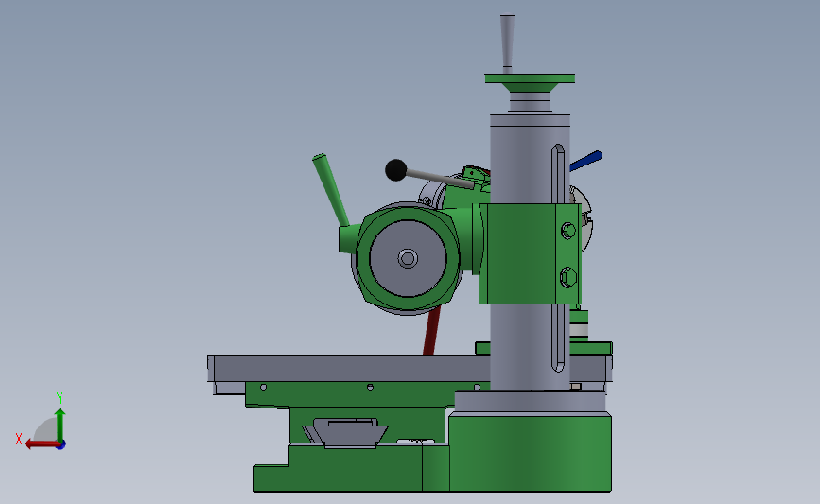Select the lower hex bolt on the clamp

click(568, 278)
